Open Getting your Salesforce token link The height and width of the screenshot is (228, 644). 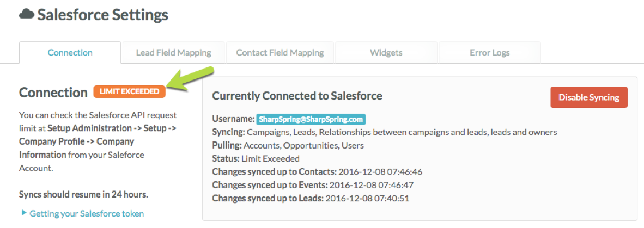tap(87, 213)
